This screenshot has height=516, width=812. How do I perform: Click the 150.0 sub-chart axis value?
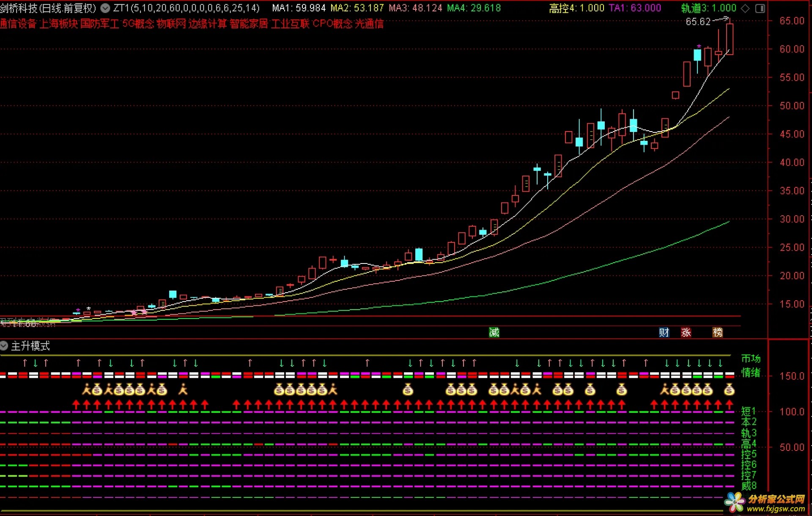tap(792, 376)
